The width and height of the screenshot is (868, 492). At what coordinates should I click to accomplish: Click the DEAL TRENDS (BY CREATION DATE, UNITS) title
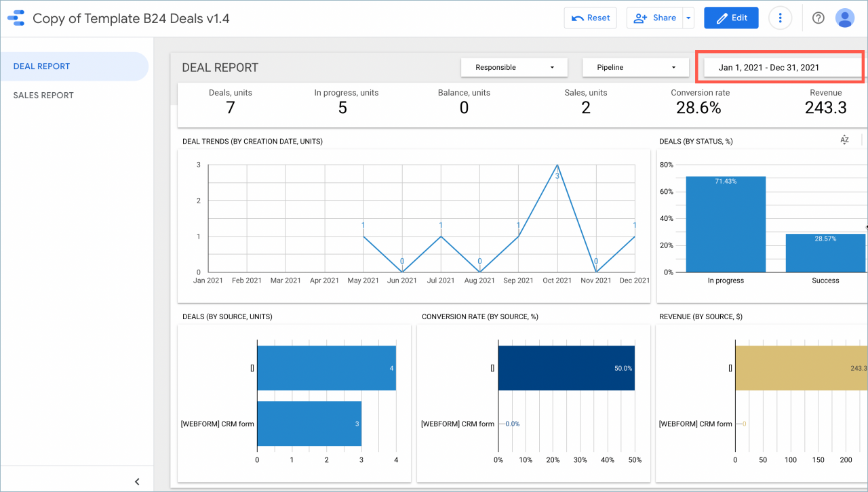tap(252, 142)
